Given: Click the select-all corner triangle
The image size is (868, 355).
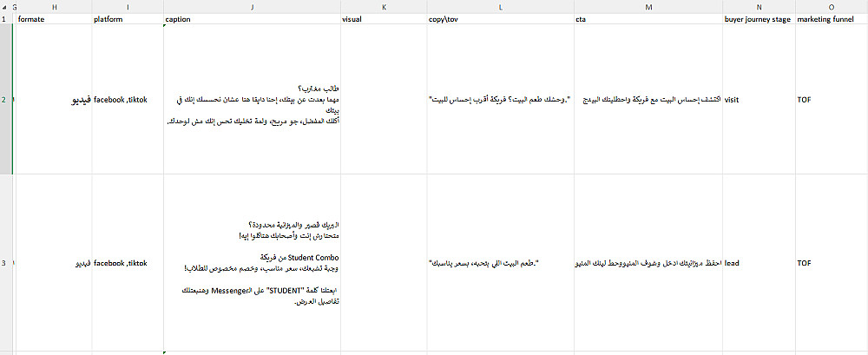Looking at the screenshot, I should pyautogui.click(x=5, y=7).
